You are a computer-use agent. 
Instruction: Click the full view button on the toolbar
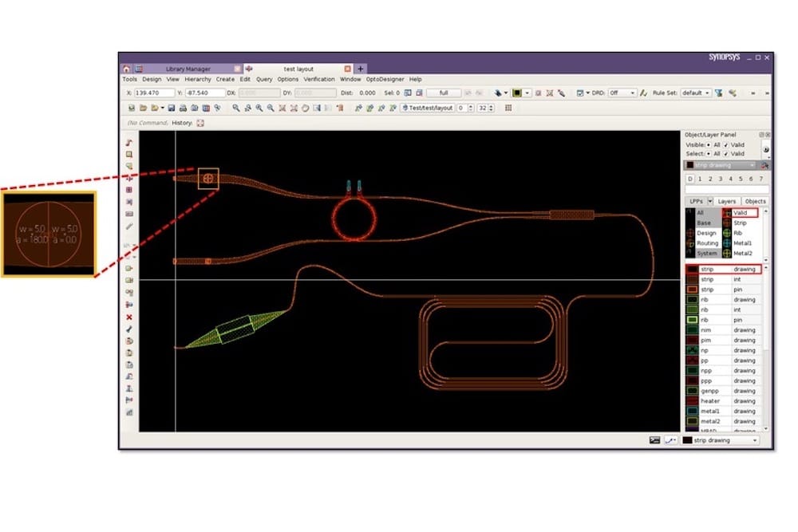444,93
